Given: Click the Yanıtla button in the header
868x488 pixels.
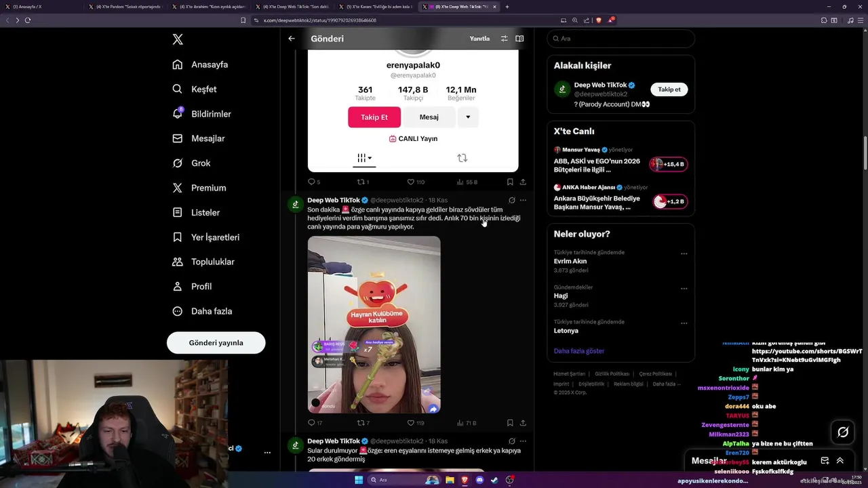Looking at the screenshot, I should point(479,39).
